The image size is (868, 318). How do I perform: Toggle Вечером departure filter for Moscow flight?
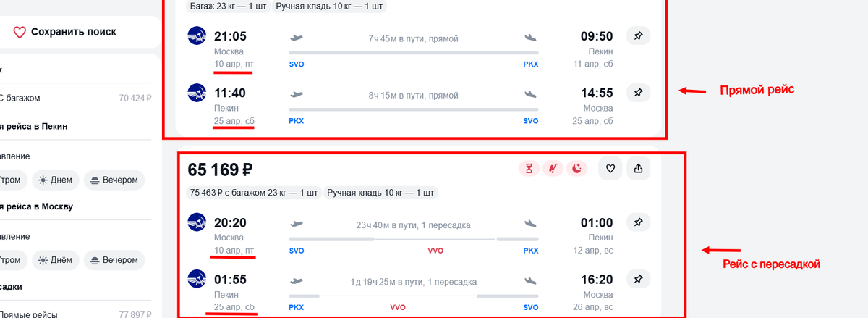tap(114, 259)
